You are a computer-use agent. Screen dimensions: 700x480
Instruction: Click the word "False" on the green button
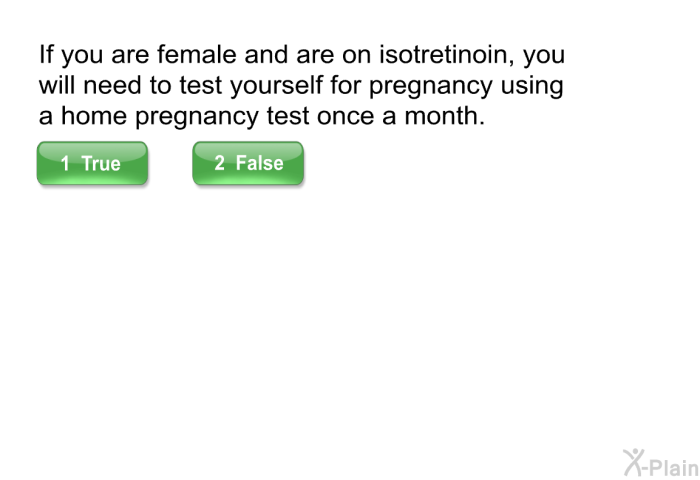[259, 163]
